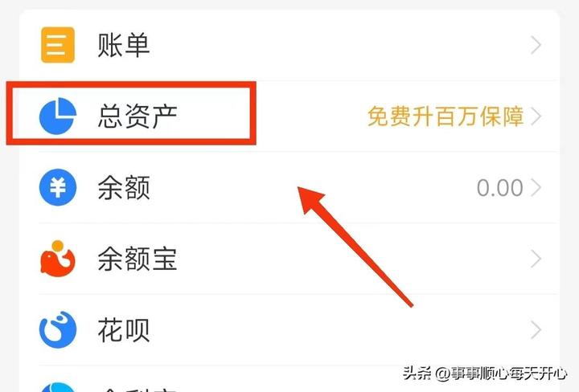Expand the 花呗 row chevron
The height and width of the screenshot is (392, 579).
[x=536, y=329]
